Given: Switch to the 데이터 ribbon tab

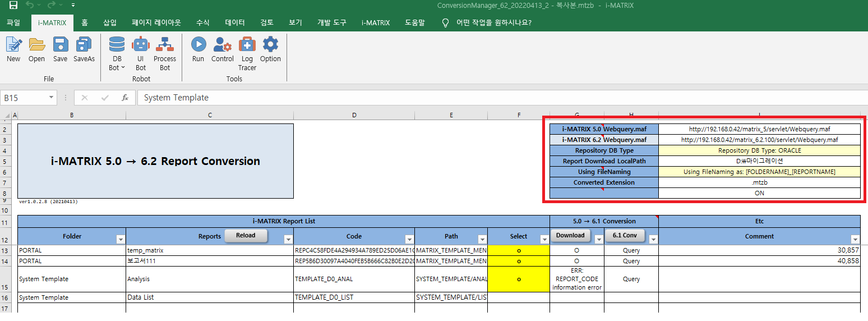Looking at the screenshot, I should coord(234,23).
